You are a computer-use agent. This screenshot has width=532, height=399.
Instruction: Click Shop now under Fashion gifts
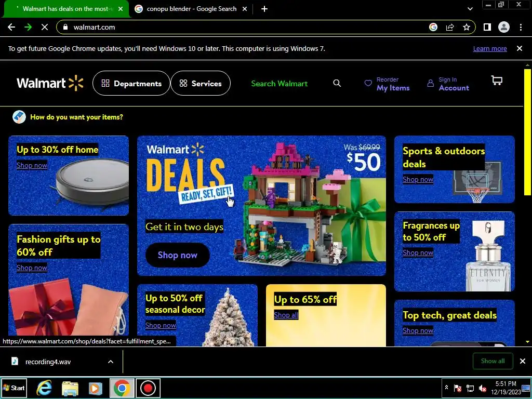[32, 268]
